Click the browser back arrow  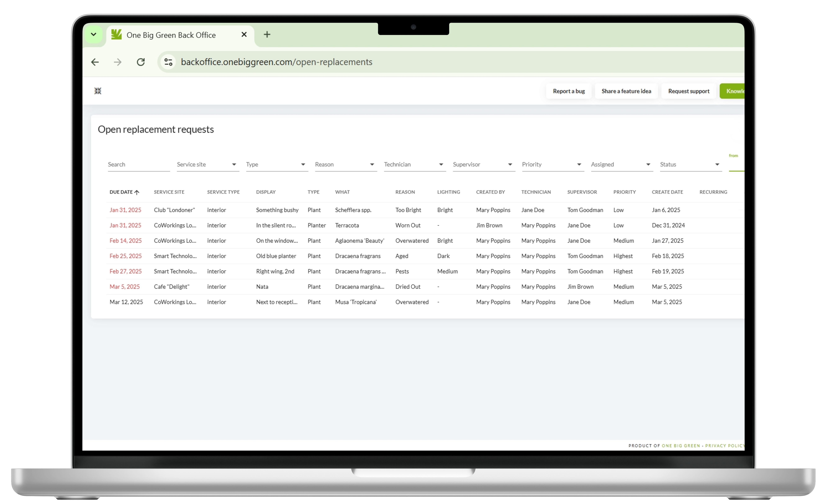click(95, 62)
